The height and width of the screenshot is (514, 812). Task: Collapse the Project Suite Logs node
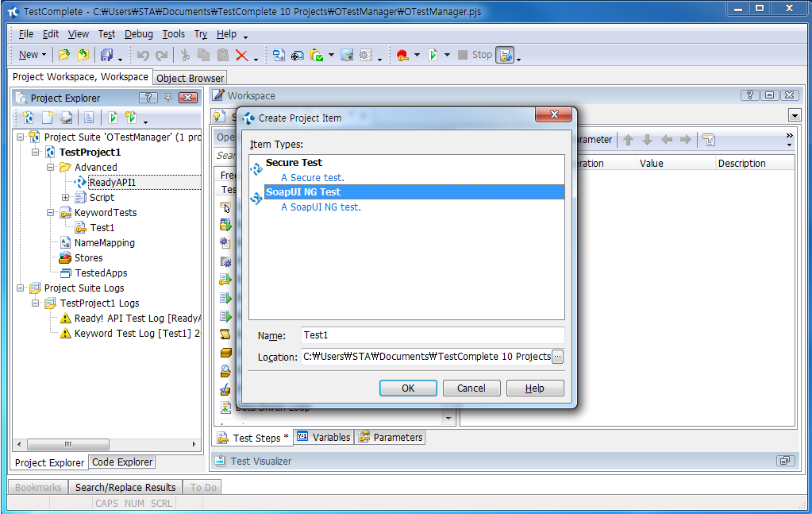[20, 288]
